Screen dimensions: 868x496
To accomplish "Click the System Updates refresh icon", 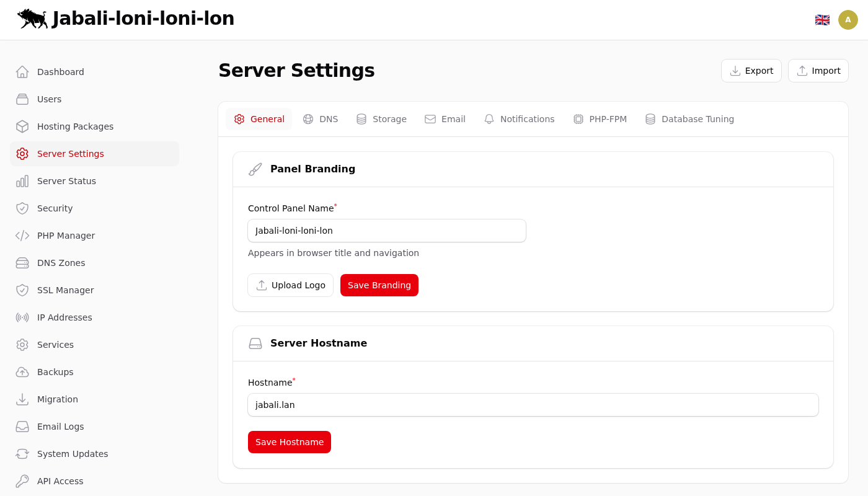I will (x=22, y=454).
